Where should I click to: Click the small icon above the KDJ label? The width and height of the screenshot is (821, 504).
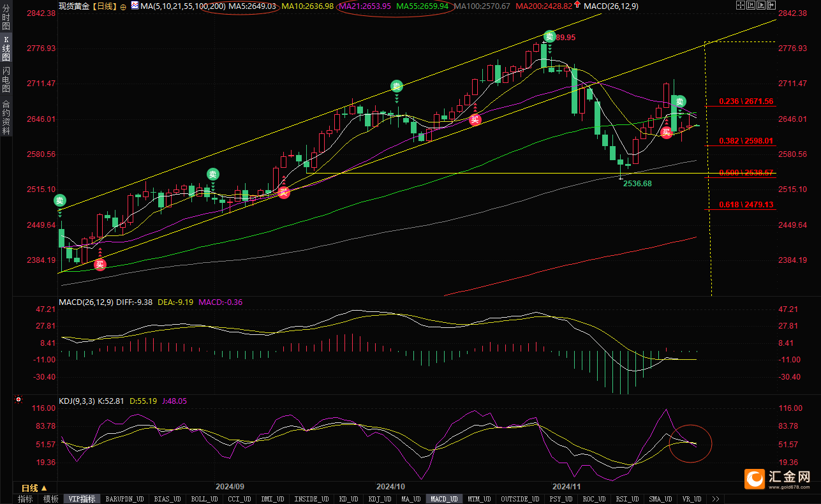[18, 400]
